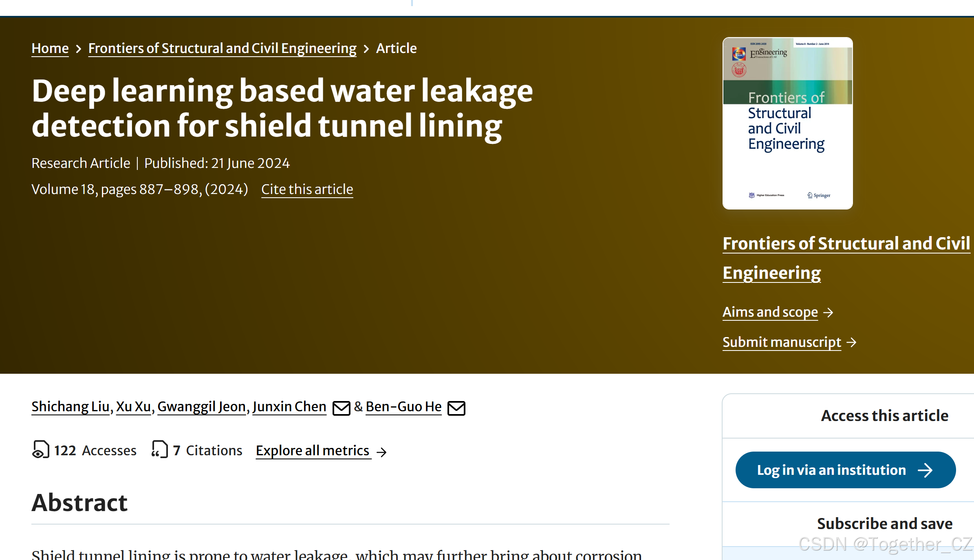View author profile for Shichang Liu
The height and width of the screenshot is (560, 974).
[70, 406]
